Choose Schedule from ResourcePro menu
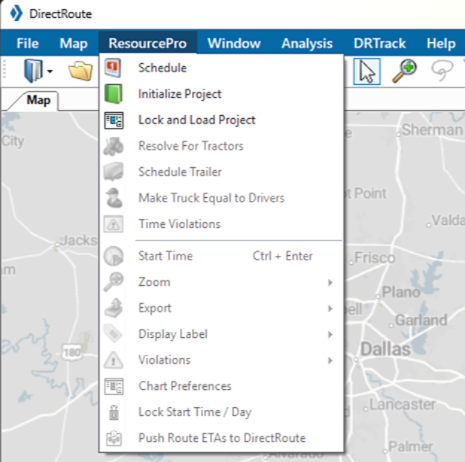 (x=222, y=68)
